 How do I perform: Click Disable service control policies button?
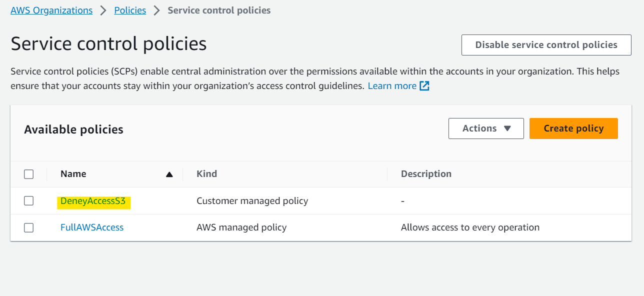(x=546, y=45)
